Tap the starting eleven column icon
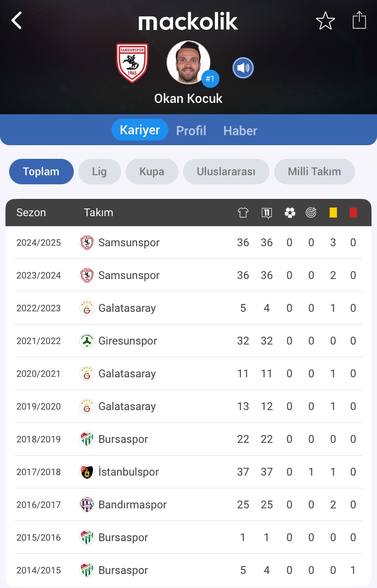This screenshot has height=588, width=377. (x=267, y=213)
